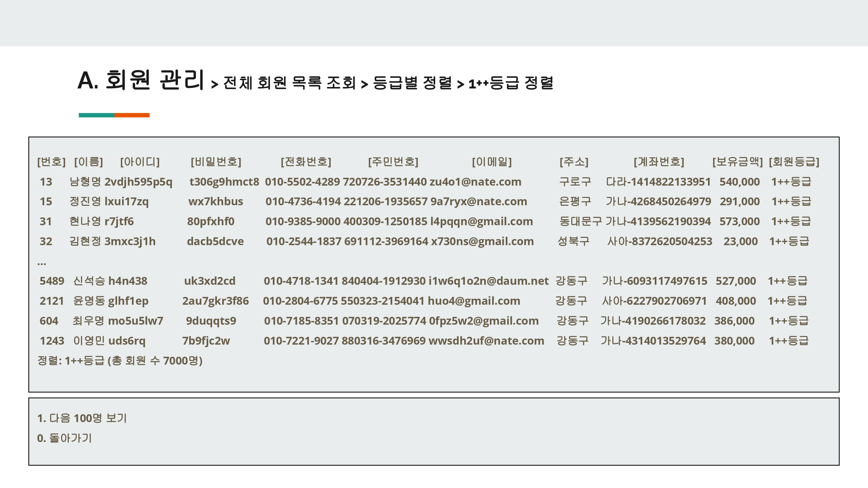Click the sort summary '정렬: 1++등급 (총 회원 수 7000명)'

119,360
